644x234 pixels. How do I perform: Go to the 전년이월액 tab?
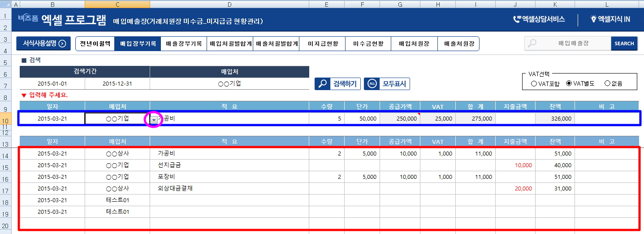[95, 44]
